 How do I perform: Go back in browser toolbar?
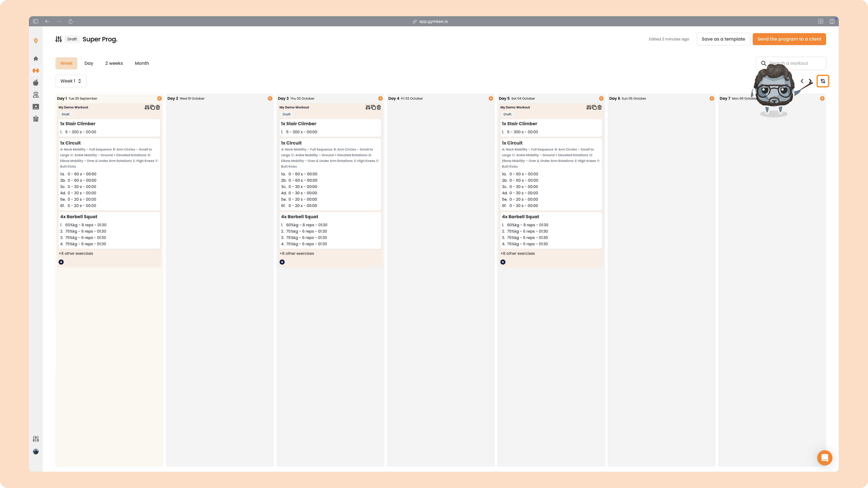pos(47,21)
